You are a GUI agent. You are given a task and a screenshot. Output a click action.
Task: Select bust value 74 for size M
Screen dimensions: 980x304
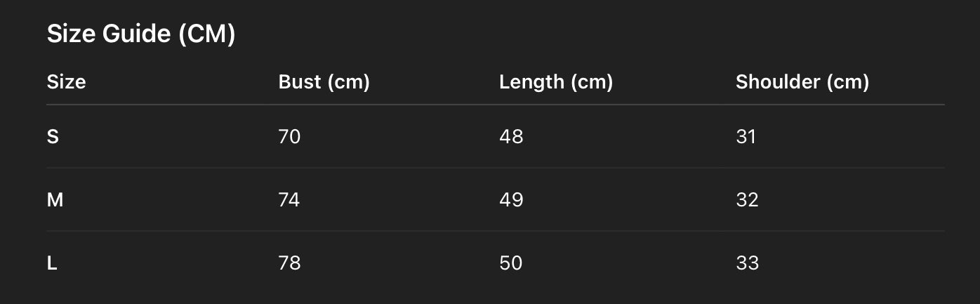[x=289, y=200]
